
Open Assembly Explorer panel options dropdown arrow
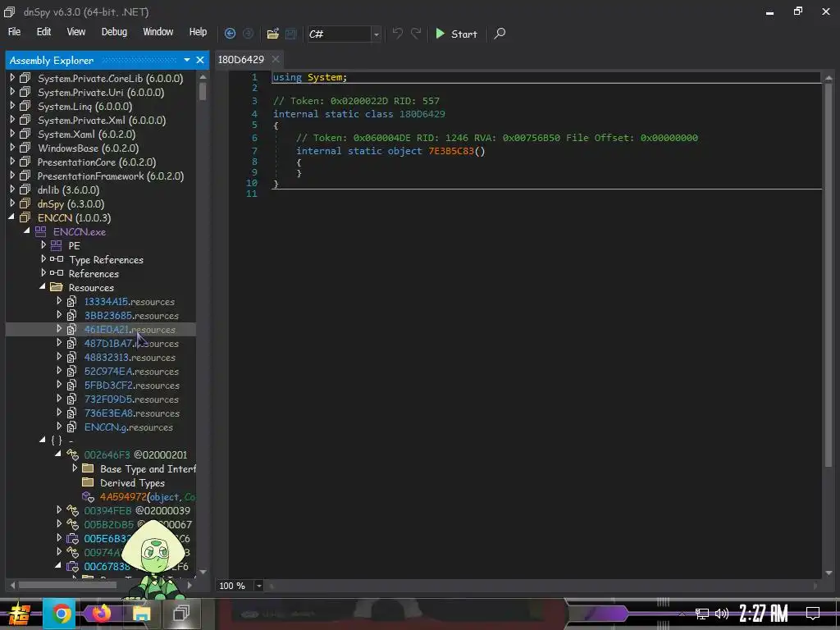pos(186,60)
